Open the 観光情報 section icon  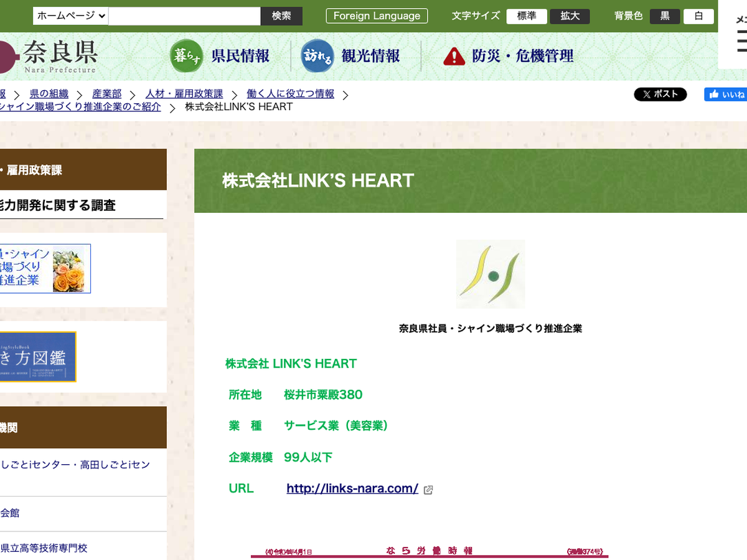[317, 56]
